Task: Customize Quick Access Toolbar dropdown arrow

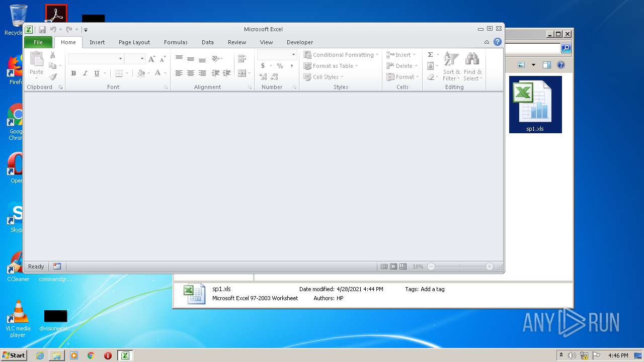Action: [x=86, y=30]
